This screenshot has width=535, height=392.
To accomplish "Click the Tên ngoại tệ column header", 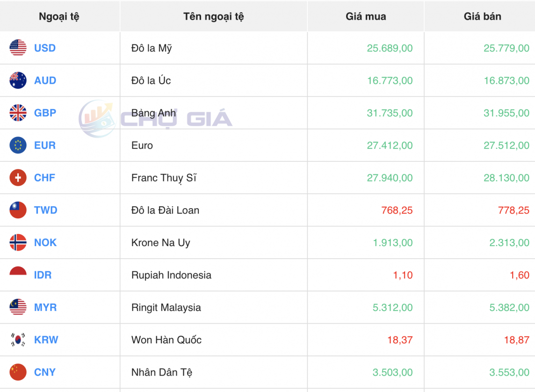I will tap(213, 16).
